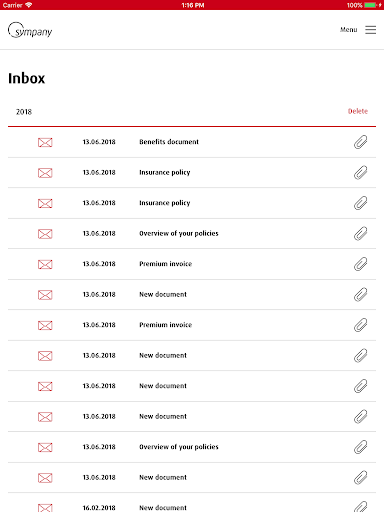Screen dimensions: 384x512
Task: Click envelope icon for 16.02.2018 message
Action: (x=45, y=508)
